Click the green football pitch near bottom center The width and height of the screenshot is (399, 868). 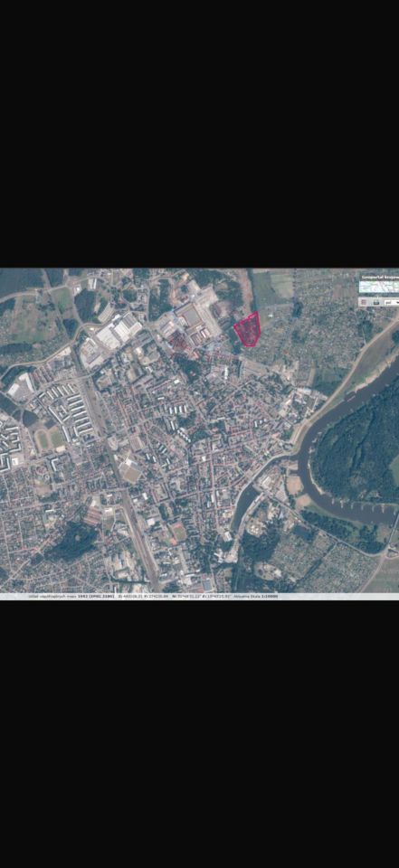point(178,533)
